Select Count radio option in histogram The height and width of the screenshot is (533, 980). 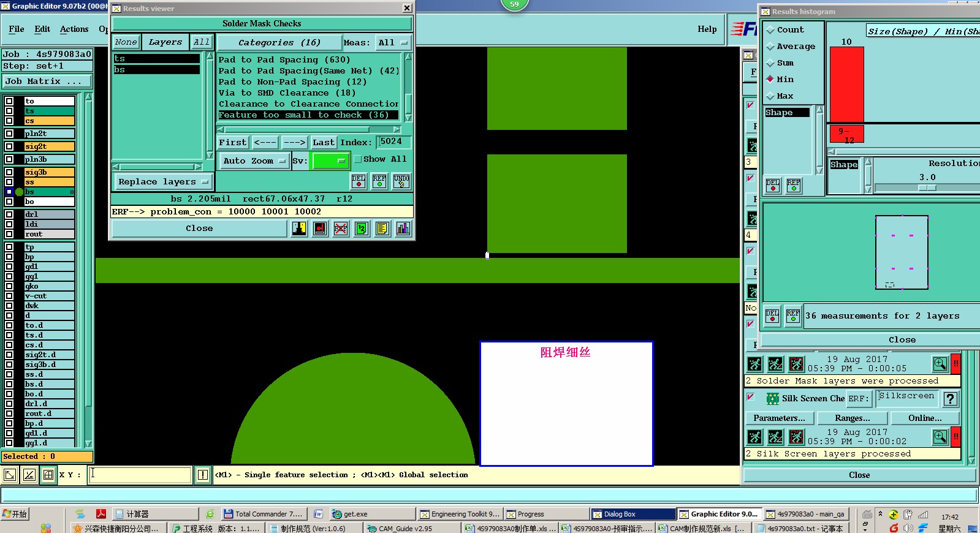770,30
